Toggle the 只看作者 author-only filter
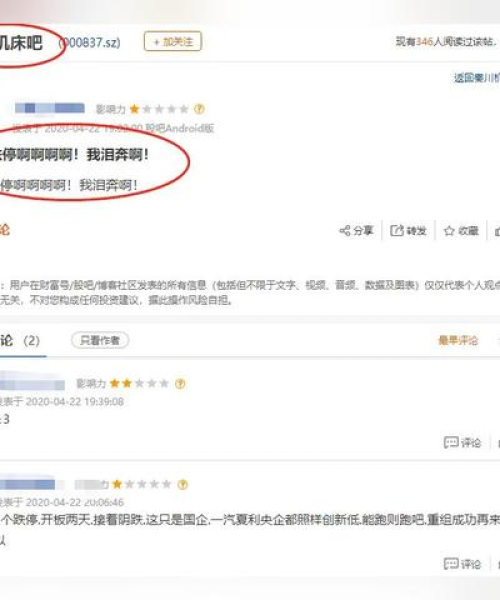 [100, 340]
